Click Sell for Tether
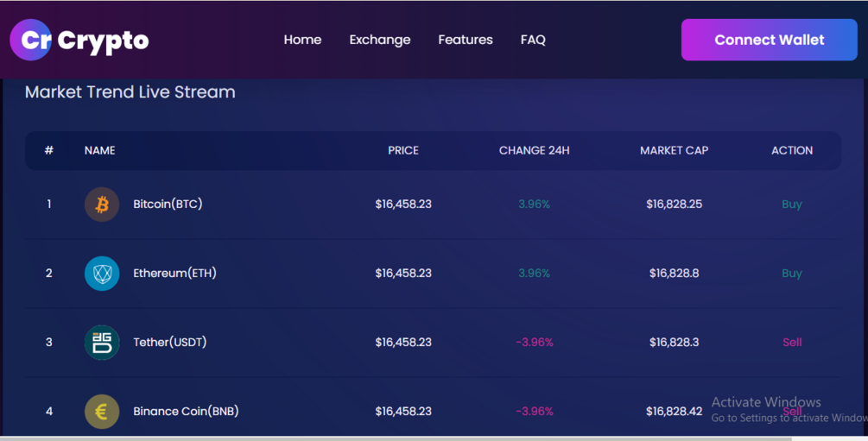Viewport: 868px width, 441px height. coord(792,343)
